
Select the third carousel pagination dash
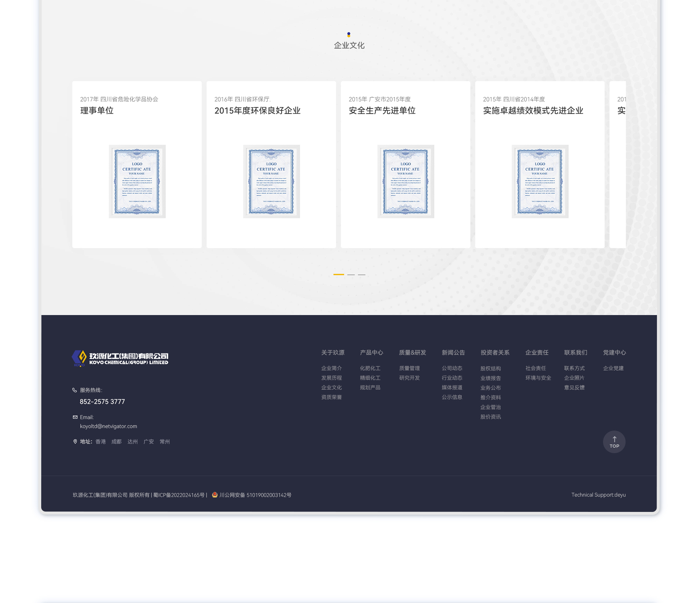[361, 274]
